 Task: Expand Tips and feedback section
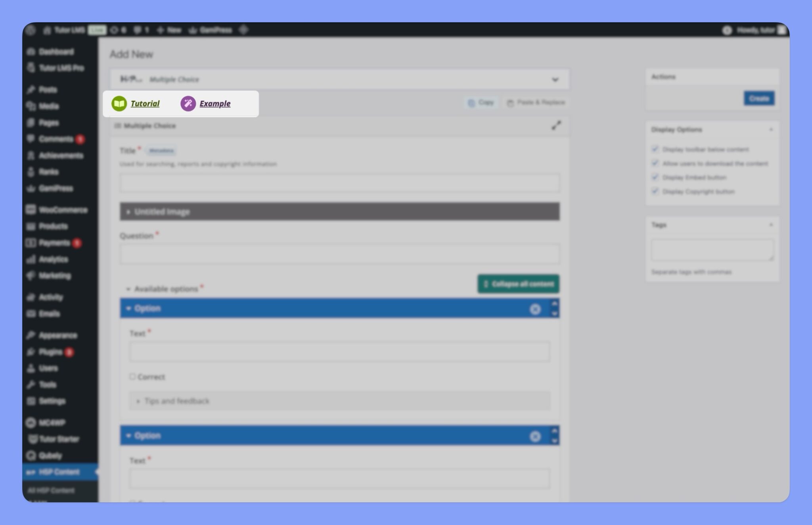pos(176,401)
